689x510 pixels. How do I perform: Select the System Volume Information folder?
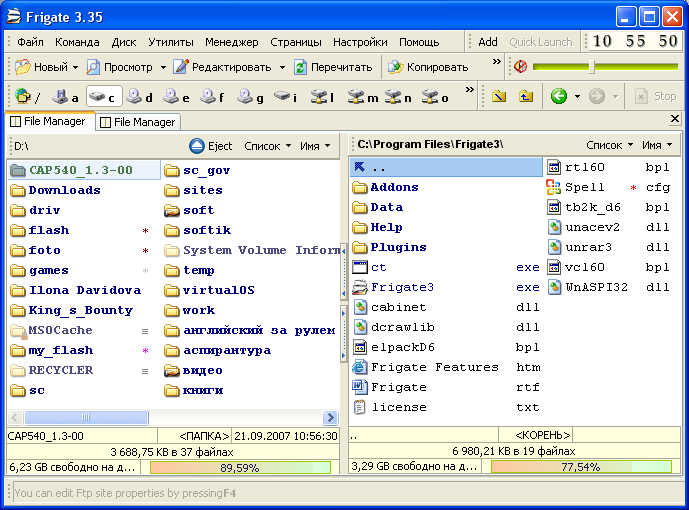tap(252, 250)
